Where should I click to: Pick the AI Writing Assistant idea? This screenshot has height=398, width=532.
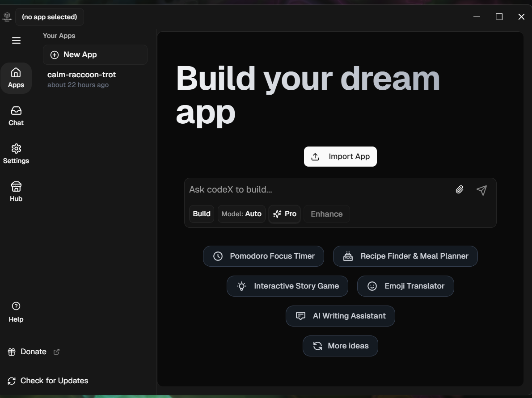340,316
